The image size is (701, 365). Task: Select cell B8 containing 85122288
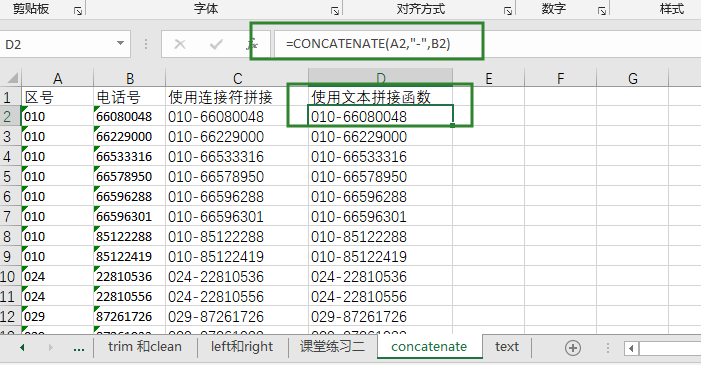tap(130, 236)
